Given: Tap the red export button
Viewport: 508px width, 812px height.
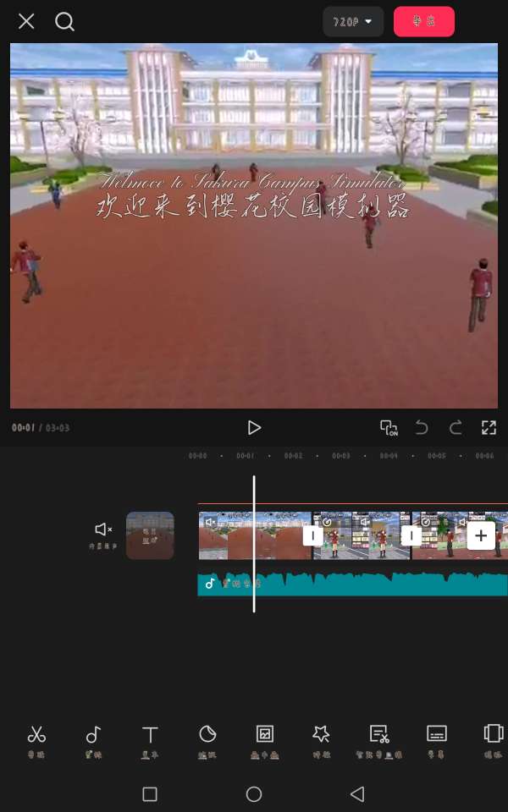Looking at the screenshot, I should pos(424,21).
